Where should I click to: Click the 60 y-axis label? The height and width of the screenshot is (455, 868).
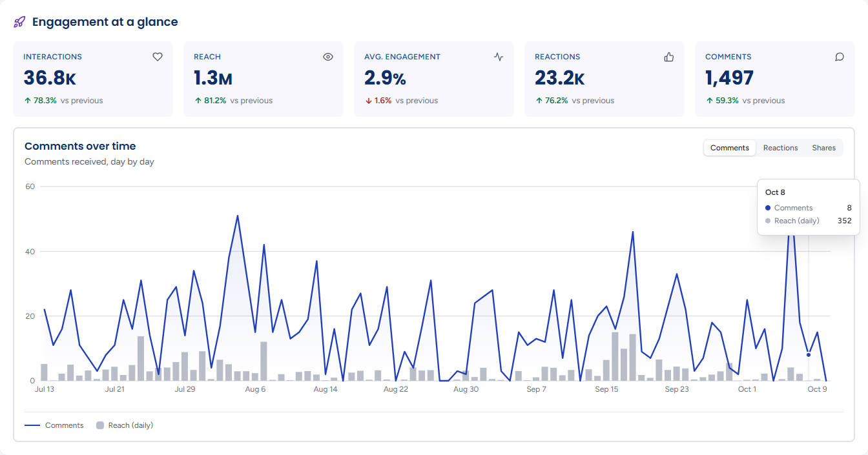pos(29,187)
